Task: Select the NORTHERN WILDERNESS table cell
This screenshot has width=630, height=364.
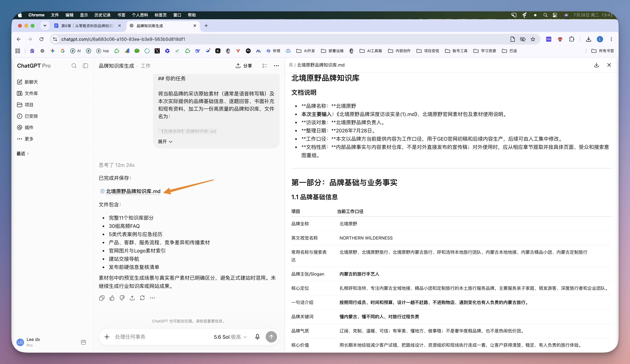Action: 366,238
